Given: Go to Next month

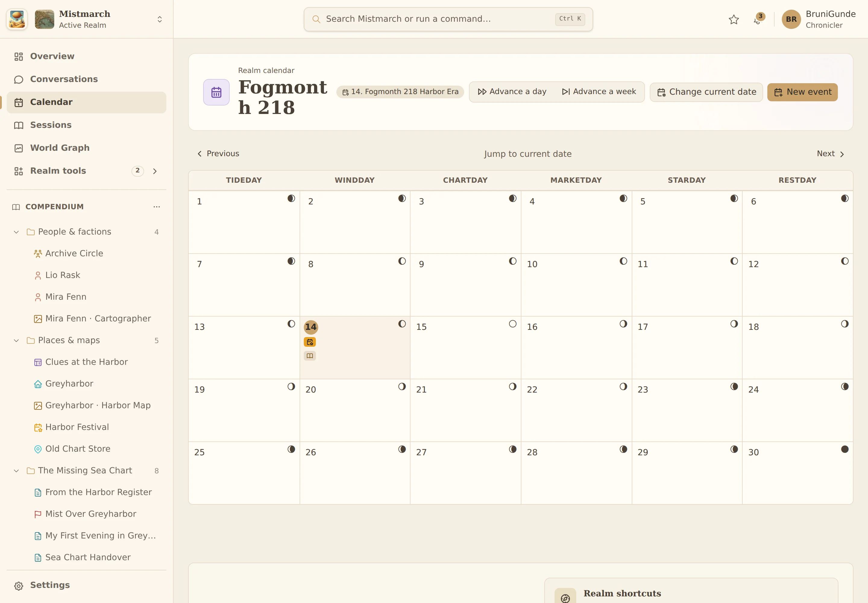Looking at the screenshot, I should [831, 154].
